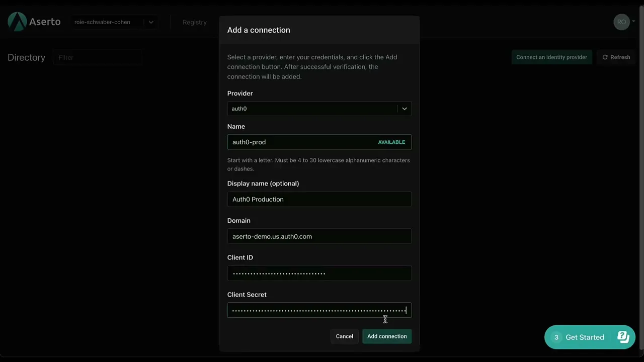Click the Domain input field
The image size is (644, 362).
coord(319,236)
